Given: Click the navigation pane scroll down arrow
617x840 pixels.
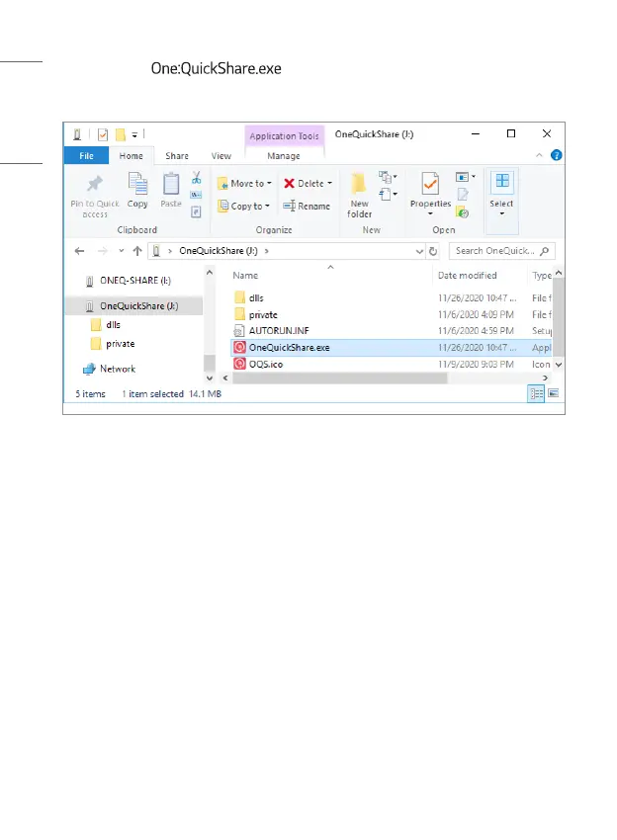Looking at the screenshot, I should click(x=210, y=378).
